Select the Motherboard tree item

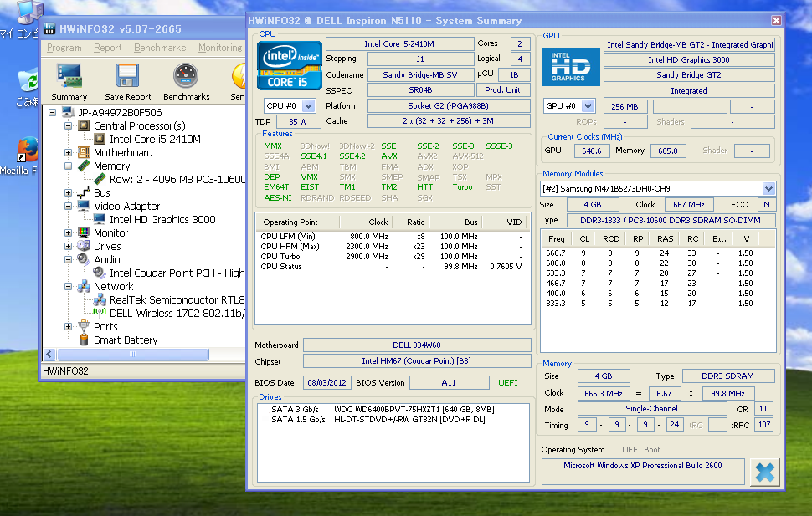click(123, 153)
